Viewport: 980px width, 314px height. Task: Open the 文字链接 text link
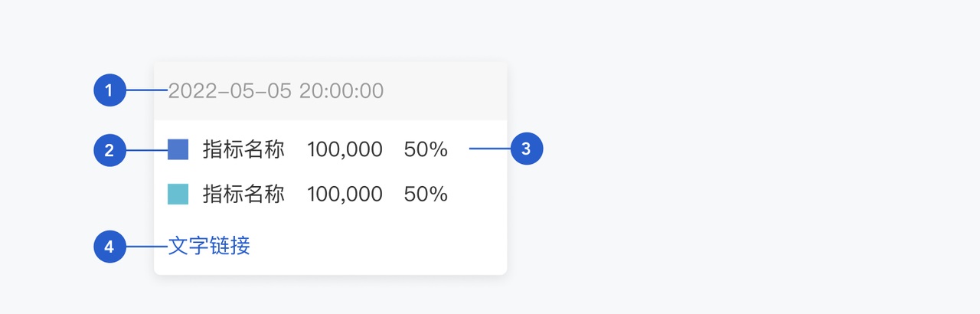pyautogui.click(x=209, y=246)
